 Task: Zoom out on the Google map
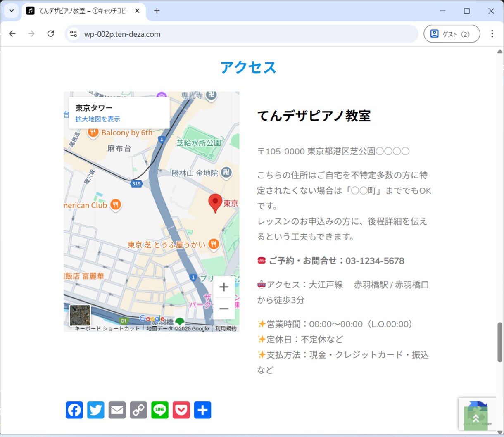click(224, 309)
